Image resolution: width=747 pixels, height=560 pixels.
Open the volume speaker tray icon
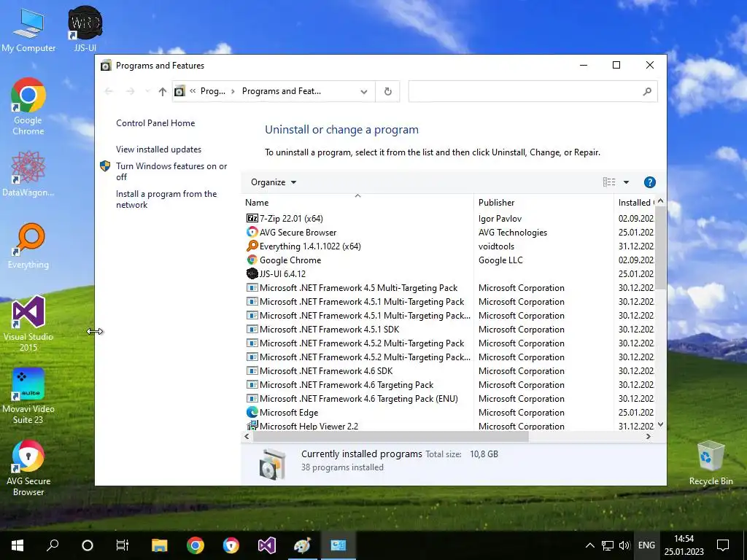point(624,545)
